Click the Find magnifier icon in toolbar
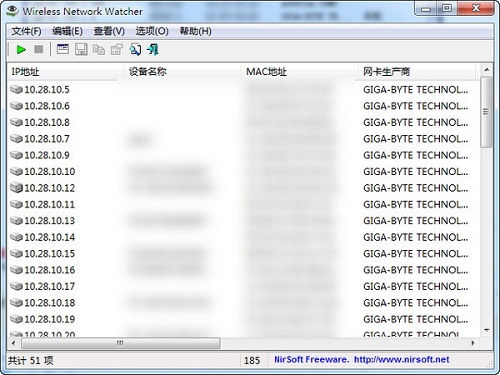Viewport: 500px width, 375px height. coord(135,50)
